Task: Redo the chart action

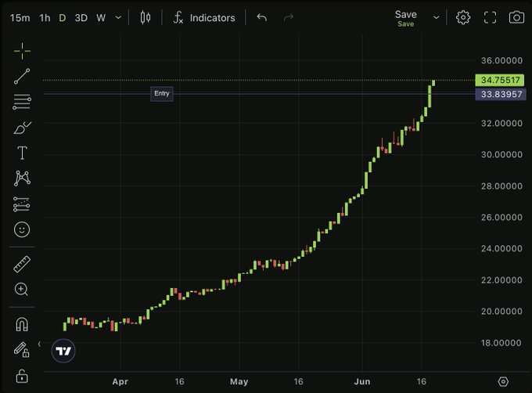Action: point(289,17)
